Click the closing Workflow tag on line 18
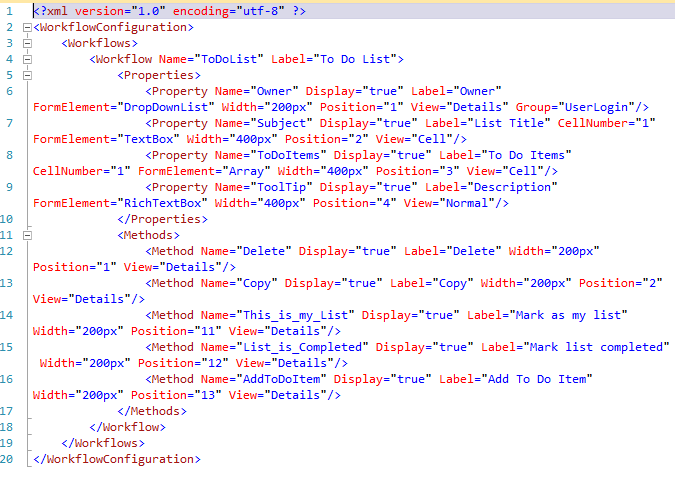This screenshot has height=479, width=675. [127, 427]
